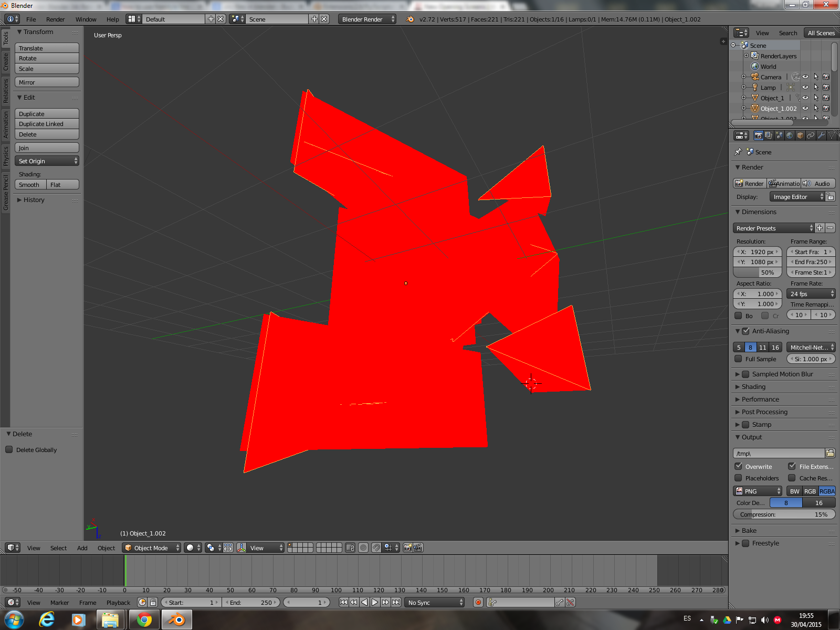Open the Set Origin dropdown
Screen dimensions: 840x630
tap(47, 161)
